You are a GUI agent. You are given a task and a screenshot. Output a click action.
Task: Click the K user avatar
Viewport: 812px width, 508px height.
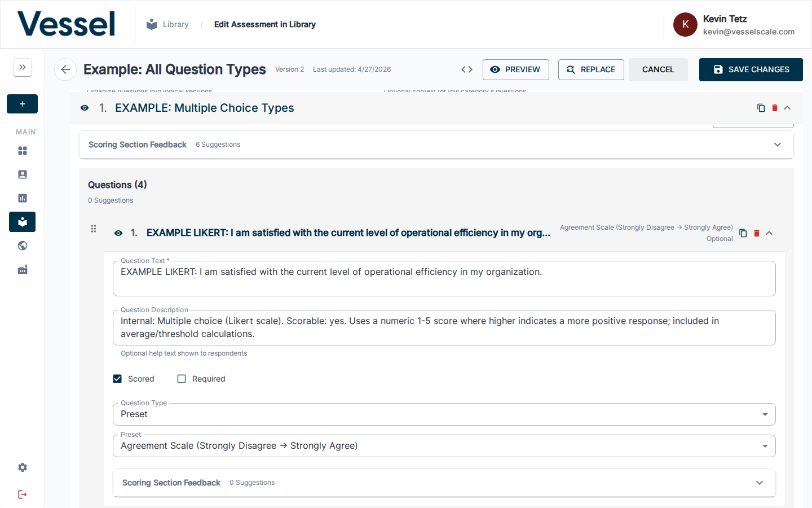685,24
